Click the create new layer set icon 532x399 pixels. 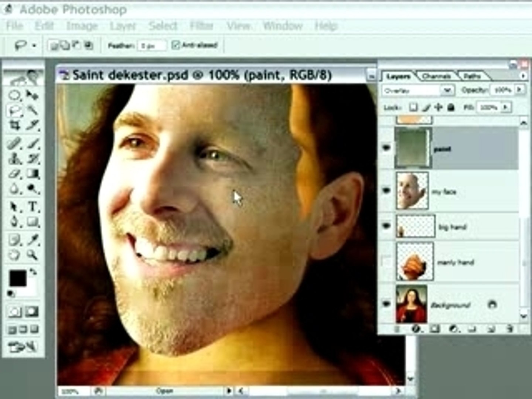473,328
